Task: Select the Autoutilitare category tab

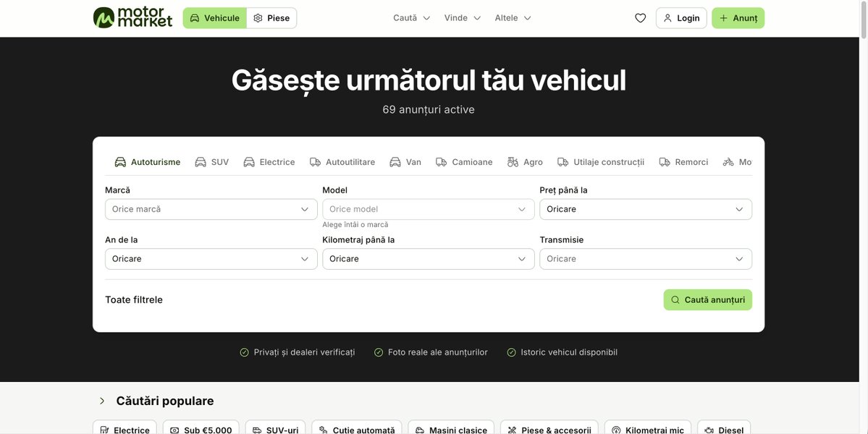Action: coord(342,162)
